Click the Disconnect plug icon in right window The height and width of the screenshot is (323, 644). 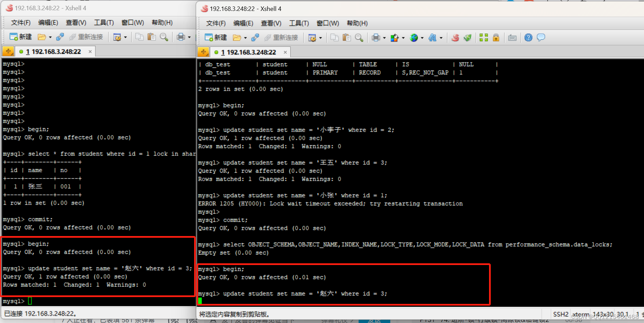255,38
